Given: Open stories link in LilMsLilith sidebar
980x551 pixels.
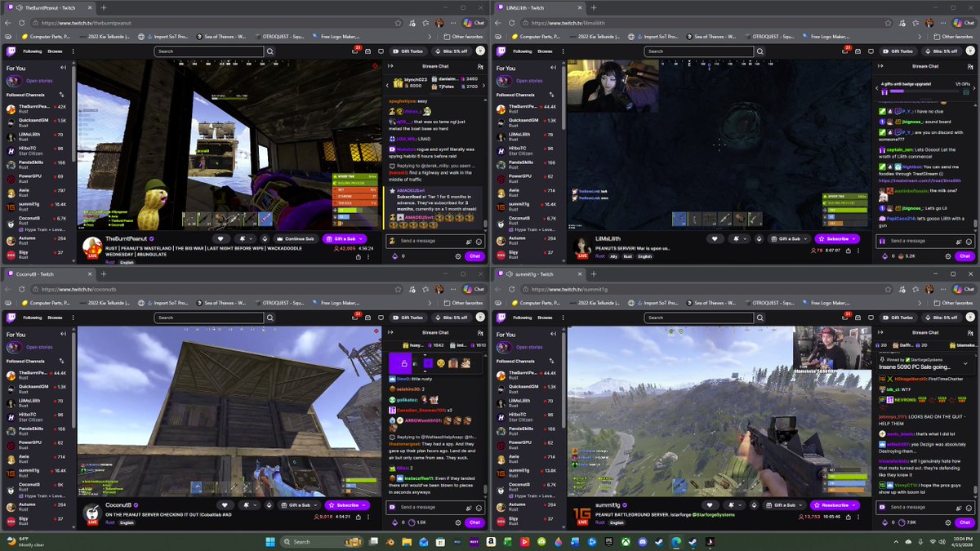Looking at the screenshot, I should click(529, 81).
